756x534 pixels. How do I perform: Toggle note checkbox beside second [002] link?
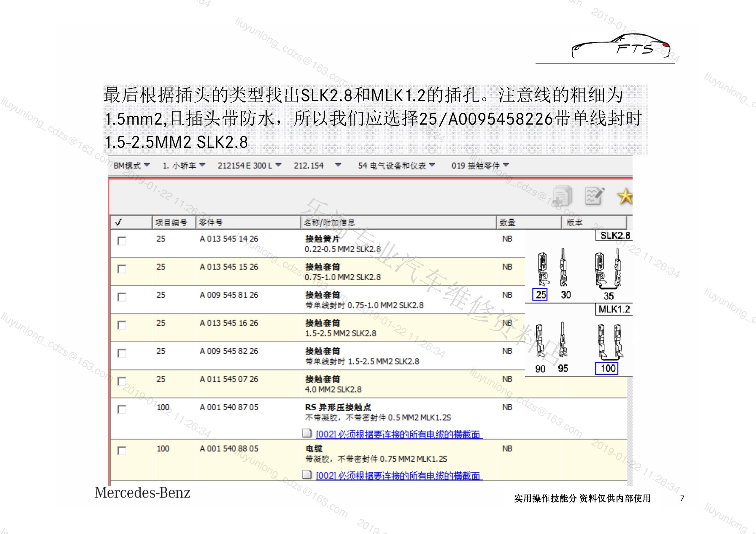306,474
